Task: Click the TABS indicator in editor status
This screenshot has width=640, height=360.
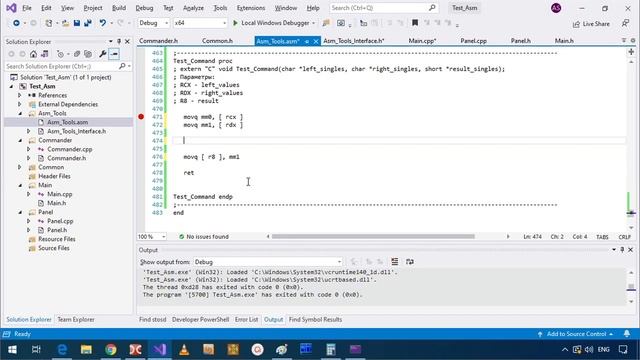Action: (602, 237)
